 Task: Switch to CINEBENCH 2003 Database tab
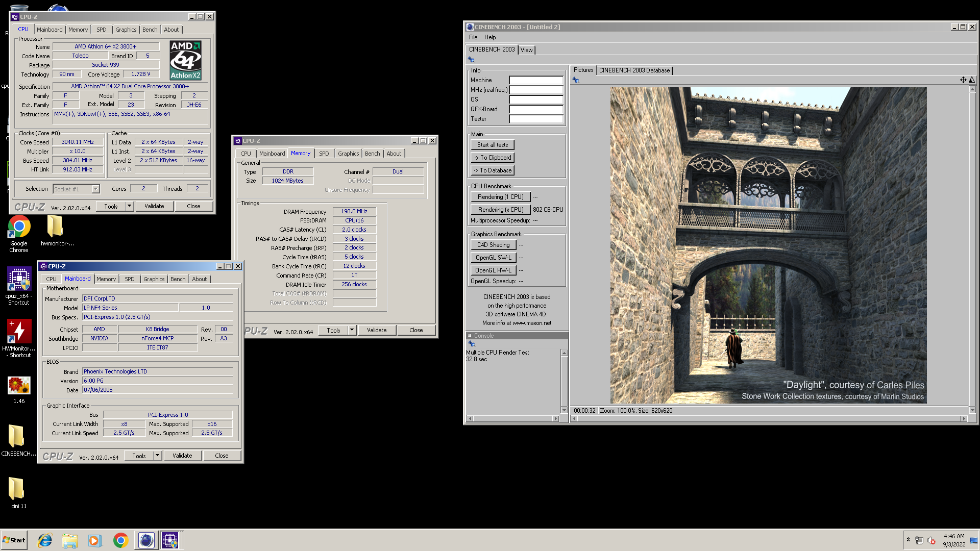coord(634,70)
